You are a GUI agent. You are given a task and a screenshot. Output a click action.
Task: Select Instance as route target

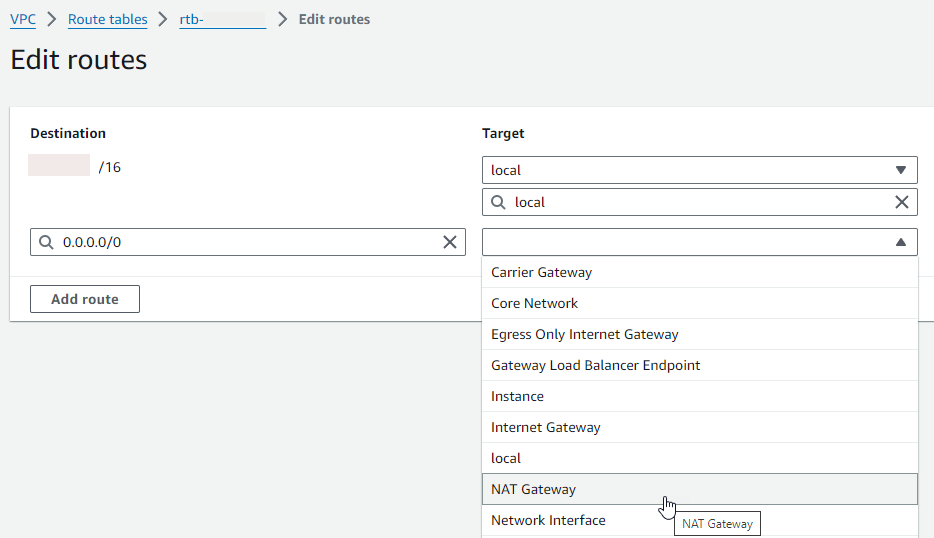point(517,396)
